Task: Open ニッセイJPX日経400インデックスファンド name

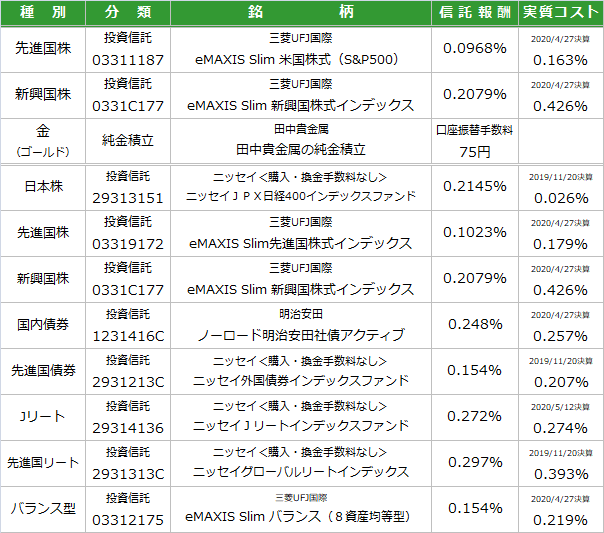Action: [301, 196]
